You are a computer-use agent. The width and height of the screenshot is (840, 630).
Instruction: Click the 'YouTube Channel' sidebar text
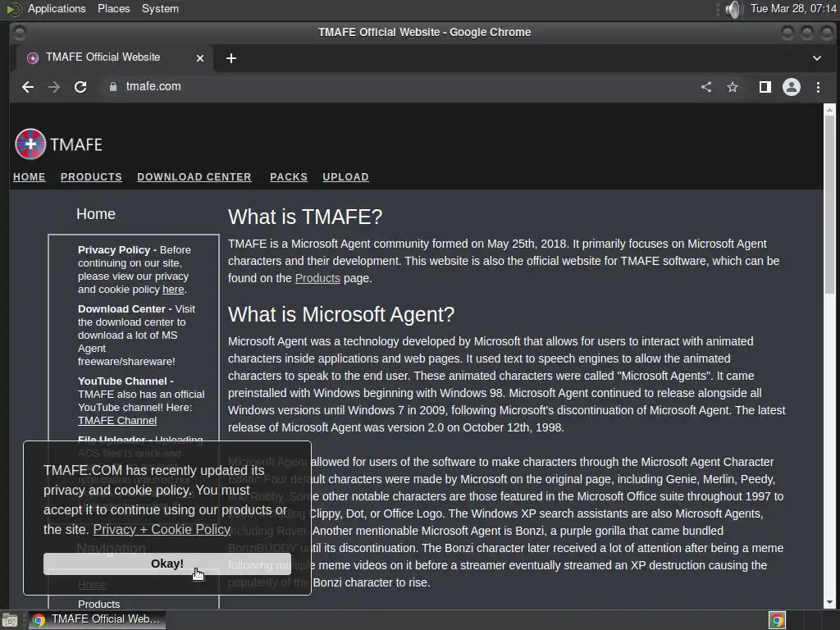pyautogui.click(x=123, y=381)
